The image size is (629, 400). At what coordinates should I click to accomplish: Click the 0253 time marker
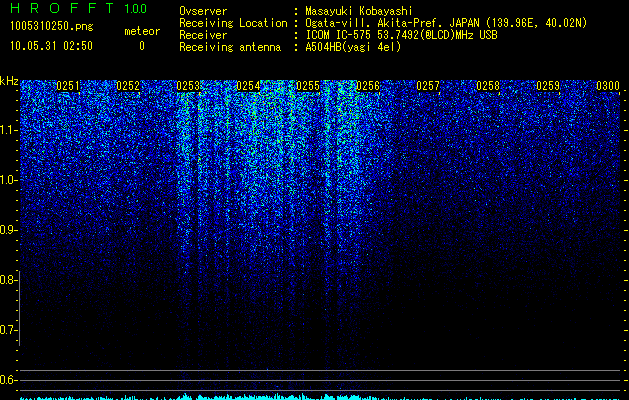coord(188,86)
